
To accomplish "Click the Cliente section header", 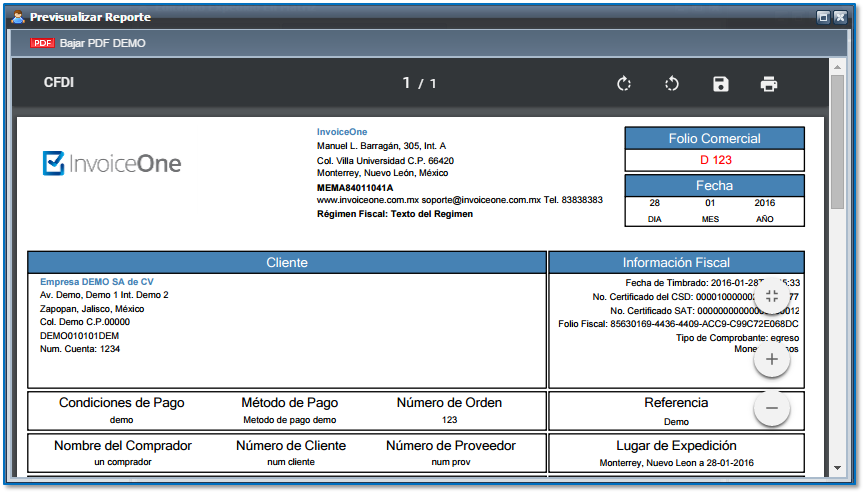I will coord(287,263).
